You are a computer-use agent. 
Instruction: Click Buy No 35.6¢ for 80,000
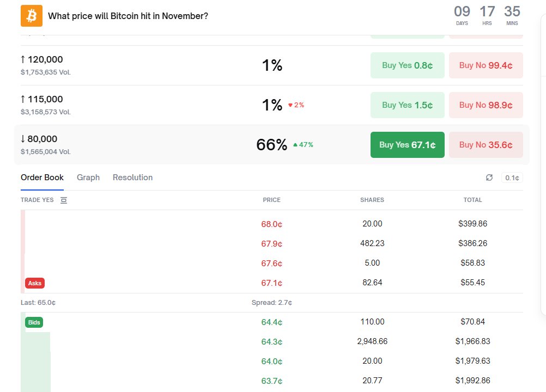[486, 145]
